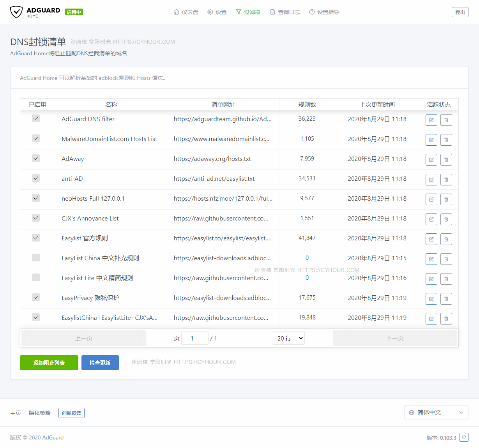The width and height of the screenshot is (479, 448).
Task: Click the AdGuard Home logo
Action: tap(35, 12)
